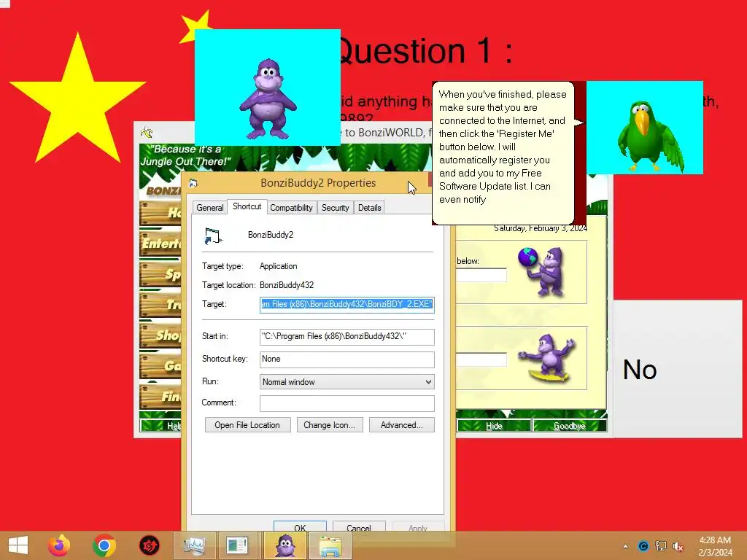Select the Shortcut tab
The width and height of the screenshot is (747, 560).
coord(247,206)
